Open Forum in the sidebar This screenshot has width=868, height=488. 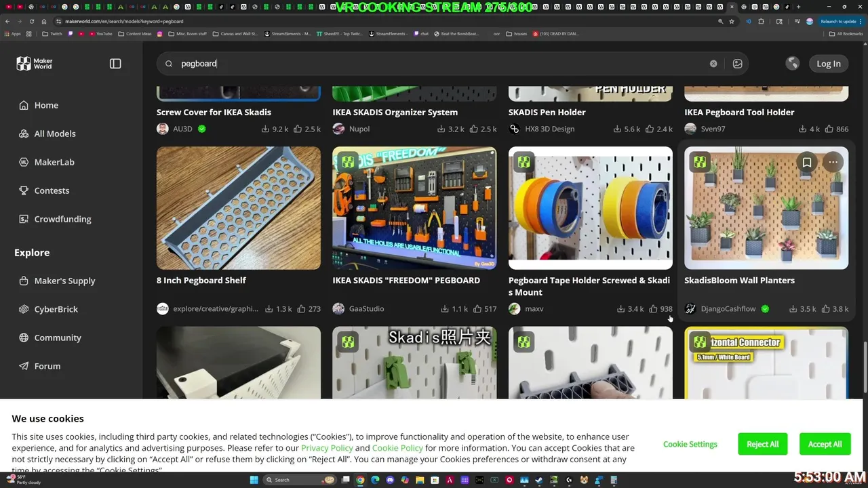(47, 366)
